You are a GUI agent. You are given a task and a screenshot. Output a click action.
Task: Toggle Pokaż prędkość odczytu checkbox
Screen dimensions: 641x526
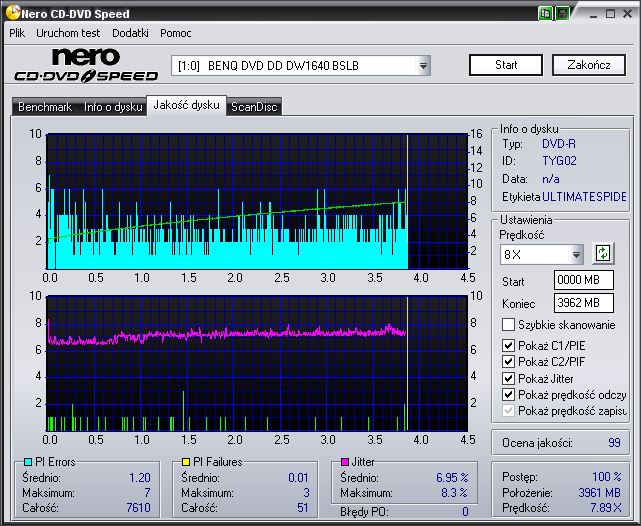(x=508, y=394)
